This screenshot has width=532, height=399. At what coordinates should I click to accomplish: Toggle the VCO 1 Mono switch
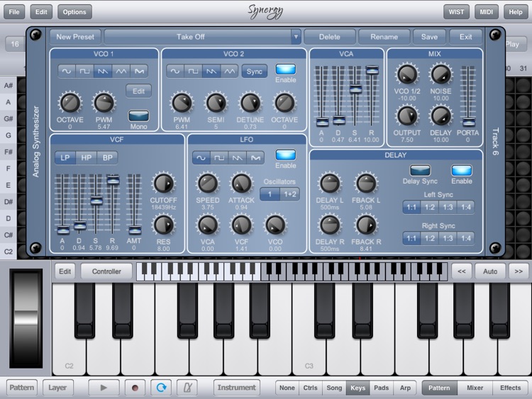click(x=139, y=116)
